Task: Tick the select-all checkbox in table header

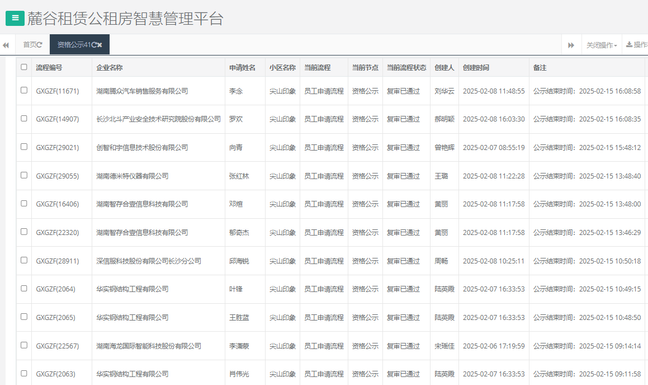Action: [x=24, y=67]
